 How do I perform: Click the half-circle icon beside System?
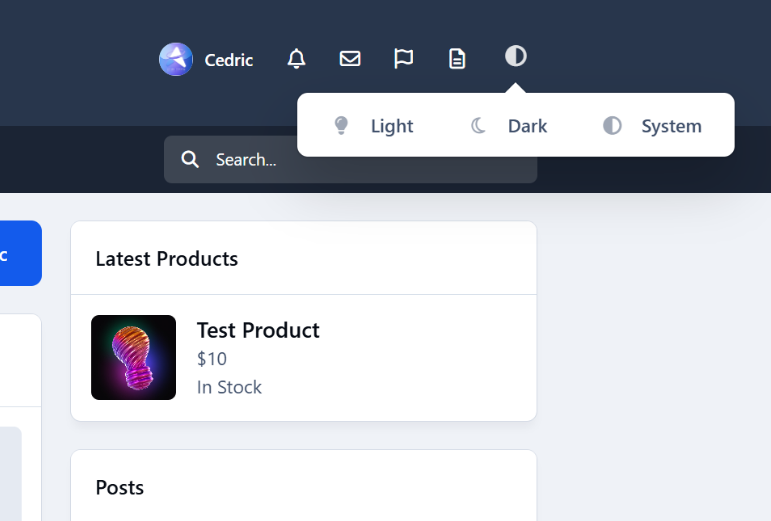click(612, 126)
